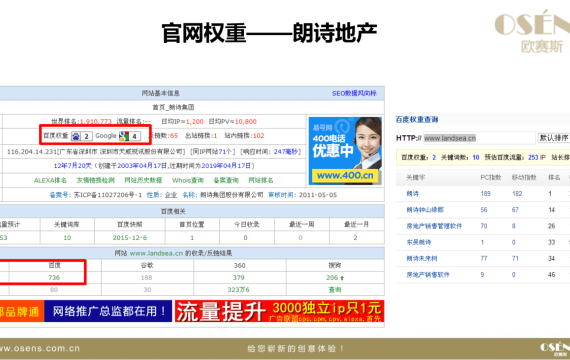Viewport: 570px width, 360px height.
Task: Open the Whois查询 link
Action: coord(188,180)
